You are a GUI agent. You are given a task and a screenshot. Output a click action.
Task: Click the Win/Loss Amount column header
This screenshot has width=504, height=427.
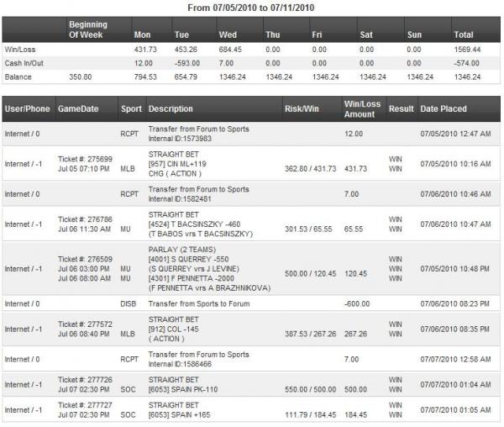(x=361, y=108)
